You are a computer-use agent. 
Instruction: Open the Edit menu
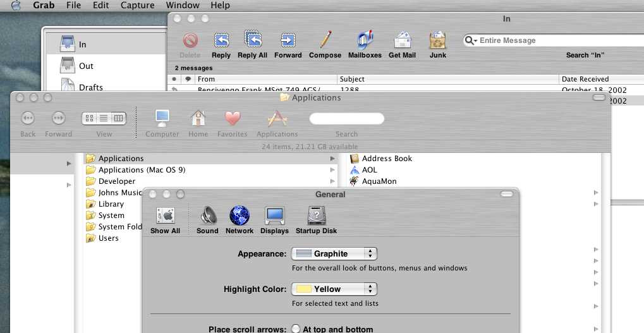[x=100, y=5]
